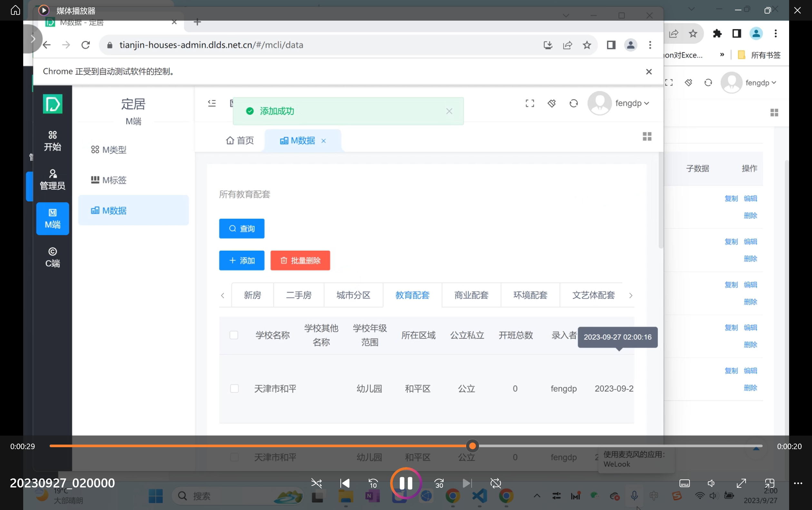Switch to 环境配套 category tab

[x=531, y=295]
